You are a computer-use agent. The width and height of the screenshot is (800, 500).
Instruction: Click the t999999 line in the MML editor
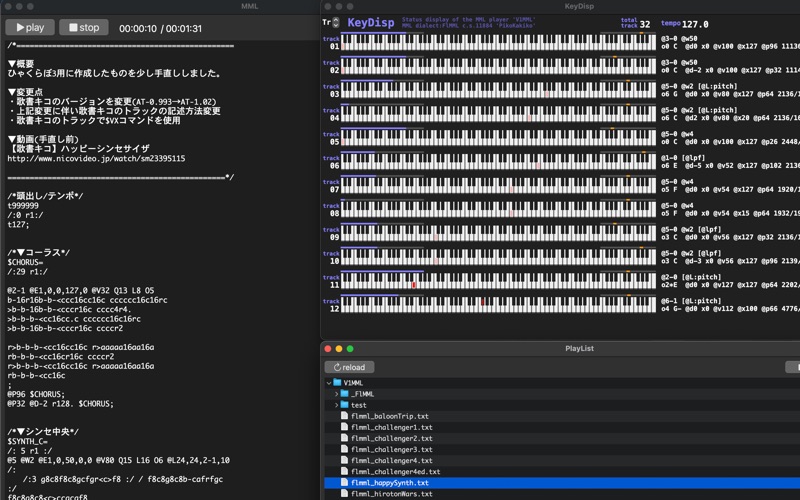tap(23, 206)
